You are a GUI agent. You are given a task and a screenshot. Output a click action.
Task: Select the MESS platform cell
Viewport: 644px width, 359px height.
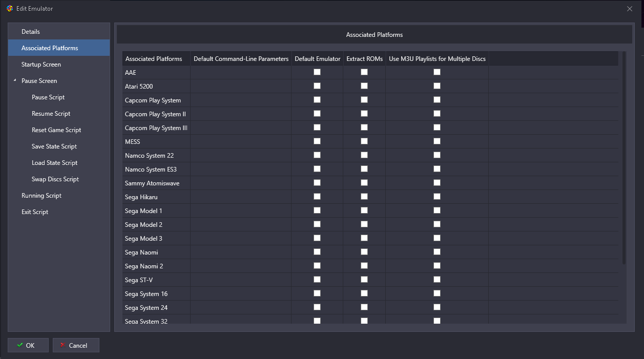tap(156, 142)
